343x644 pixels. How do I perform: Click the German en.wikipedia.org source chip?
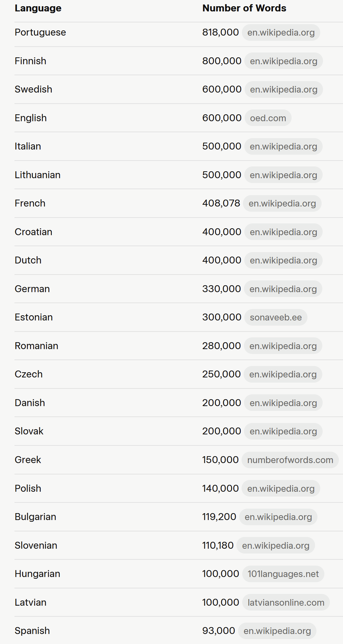(x=283, y=289)
